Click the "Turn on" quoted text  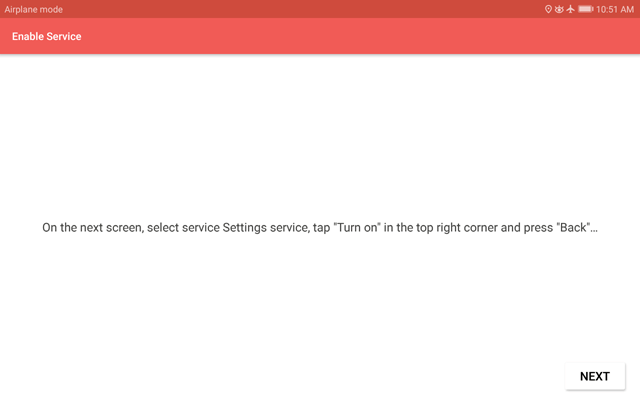[358, 227]
